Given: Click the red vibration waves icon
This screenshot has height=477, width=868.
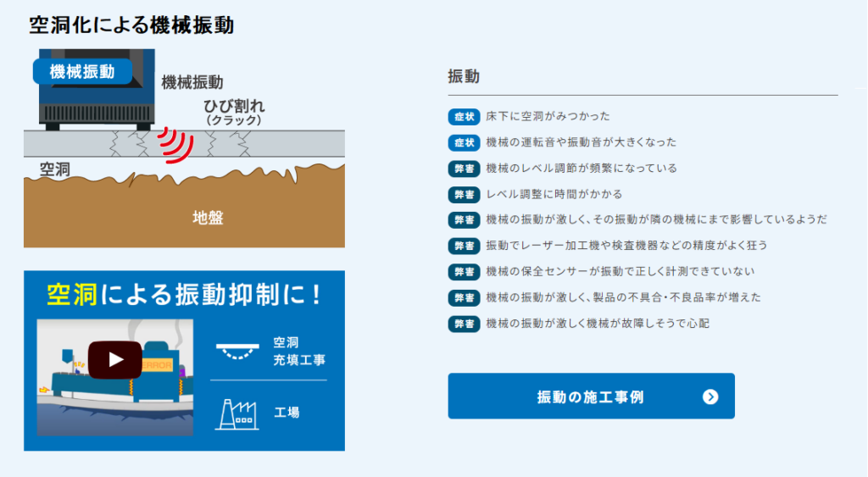Looking at the screenshot, I should pyautogui.click(x=175, y=143).
